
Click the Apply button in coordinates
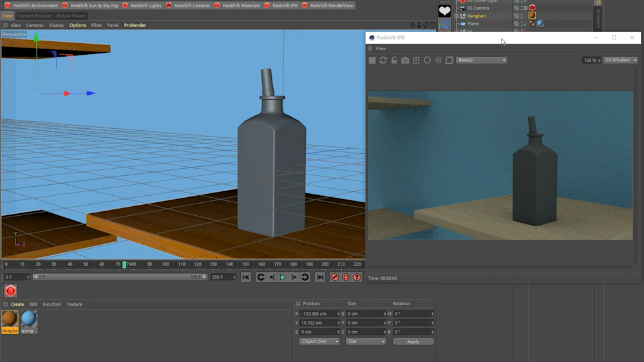click(413, 341)
